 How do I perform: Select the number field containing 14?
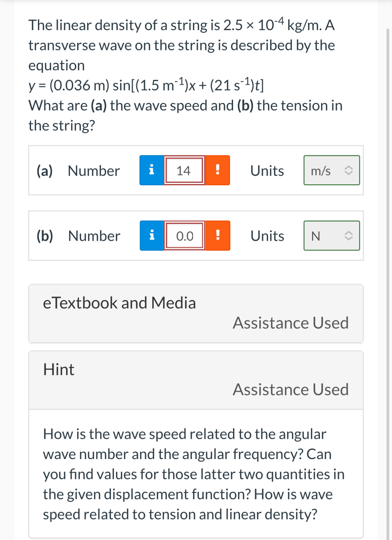[184, 171]
